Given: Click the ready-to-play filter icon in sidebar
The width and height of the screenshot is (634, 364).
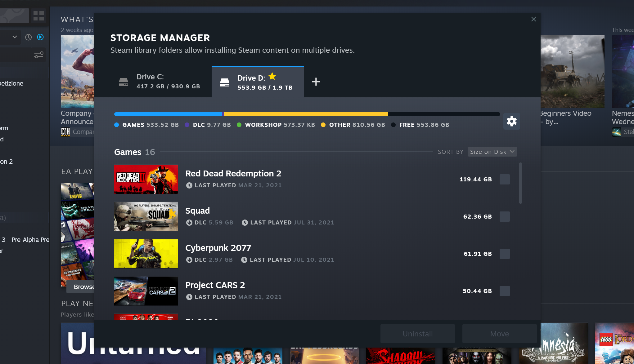Looking at the screenshot, I should coord(40,37).
